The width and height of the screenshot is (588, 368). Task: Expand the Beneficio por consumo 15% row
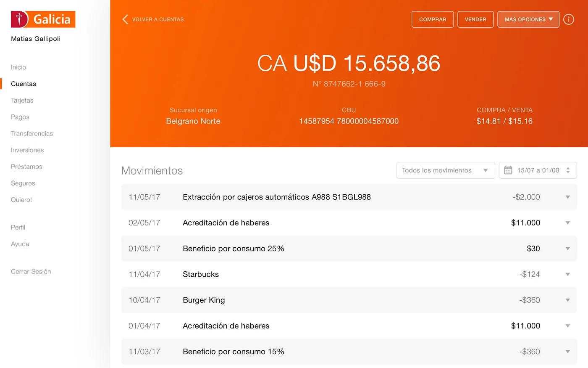click(567, 352)
